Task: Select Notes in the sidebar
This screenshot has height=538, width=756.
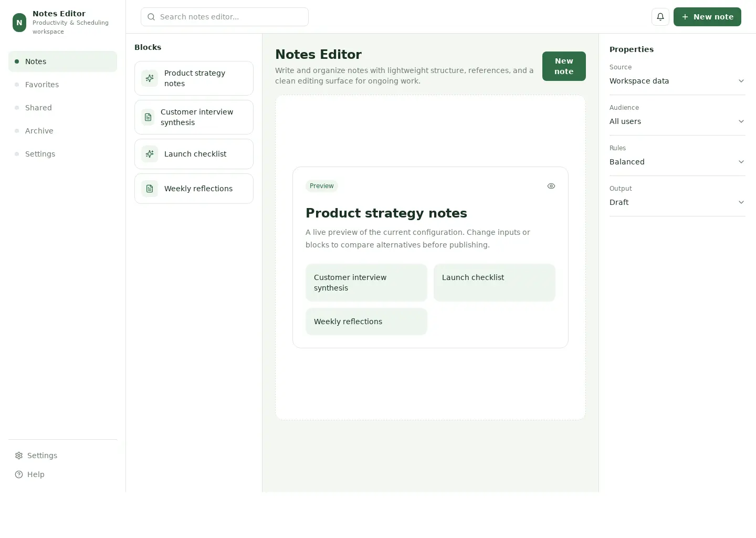Action: point(62,61)
